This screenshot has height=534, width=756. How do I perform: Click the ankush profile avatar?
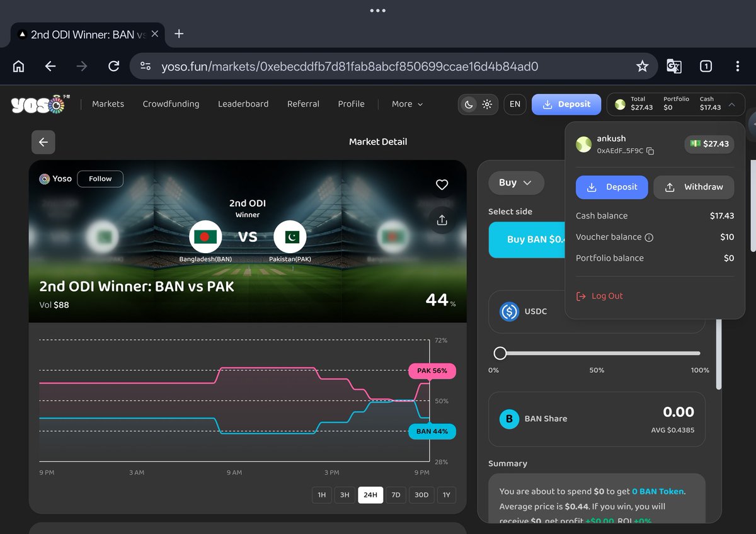(584, 144)
